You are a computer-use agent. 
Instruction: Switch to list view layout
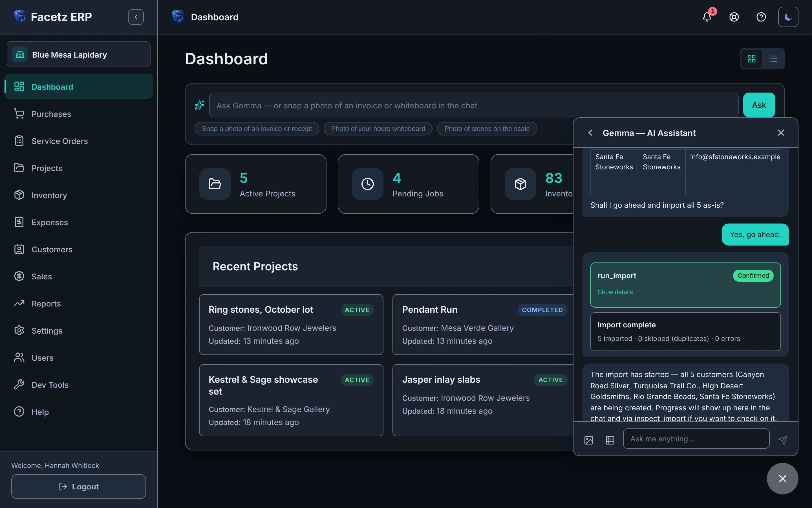tap(773, 59)
